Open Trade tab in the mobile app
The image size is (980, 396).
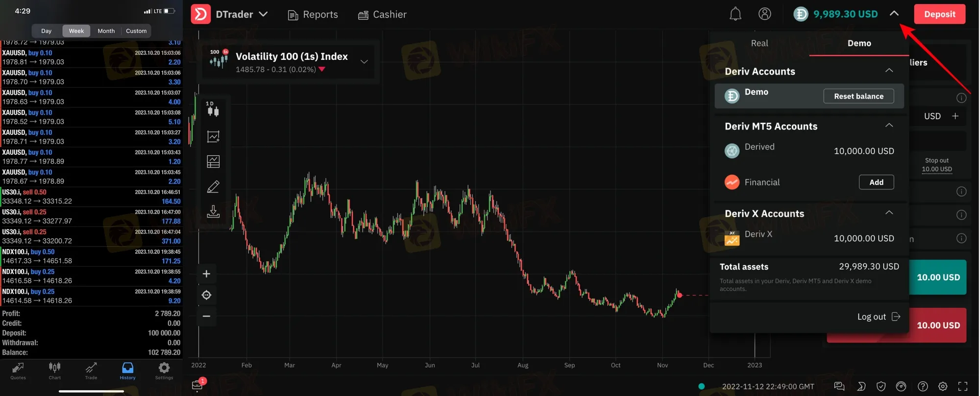[91, 371]
